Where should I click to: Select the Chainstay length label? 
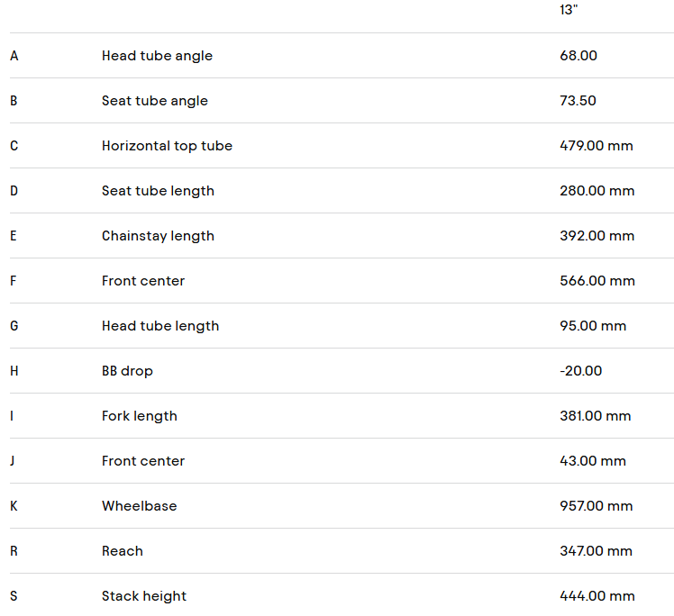tap(158, 236)
